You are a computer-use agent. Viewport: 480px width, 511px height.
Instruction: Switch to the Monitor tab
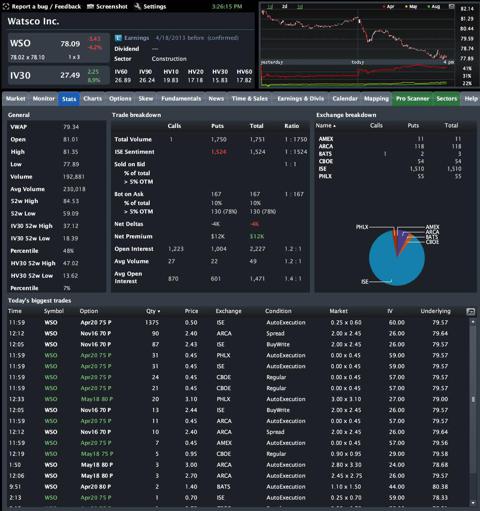point(44,99)
